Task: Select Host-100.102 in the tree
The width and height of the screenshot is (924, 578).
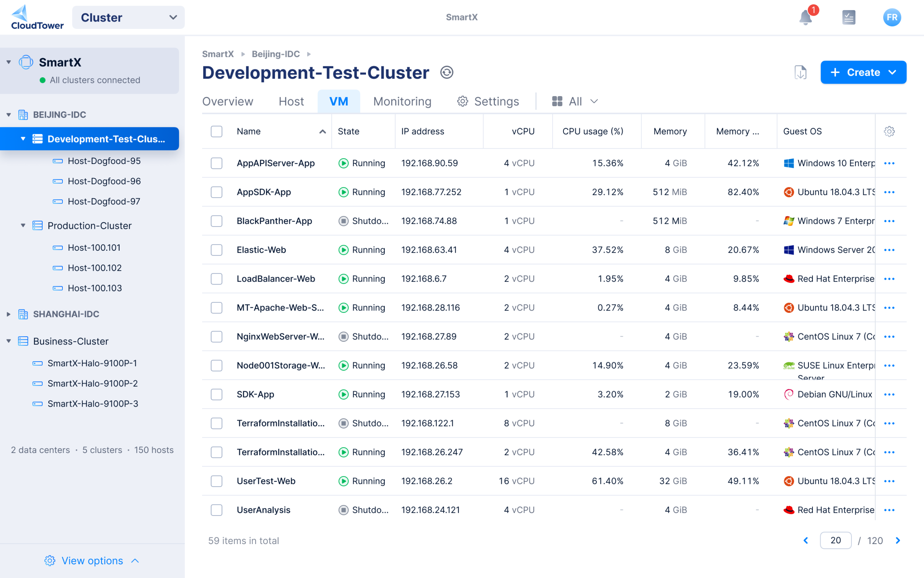Action: [95, 268]
